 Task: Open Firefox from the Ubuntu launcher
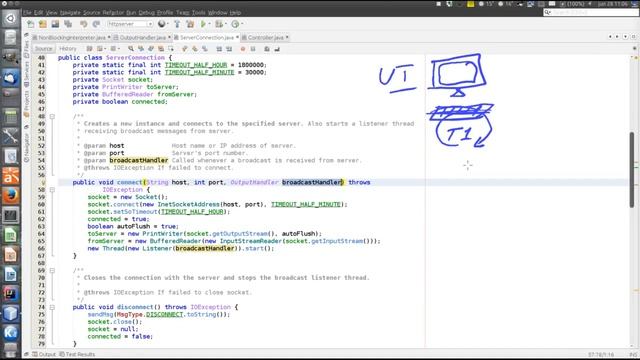coord(11,195)
